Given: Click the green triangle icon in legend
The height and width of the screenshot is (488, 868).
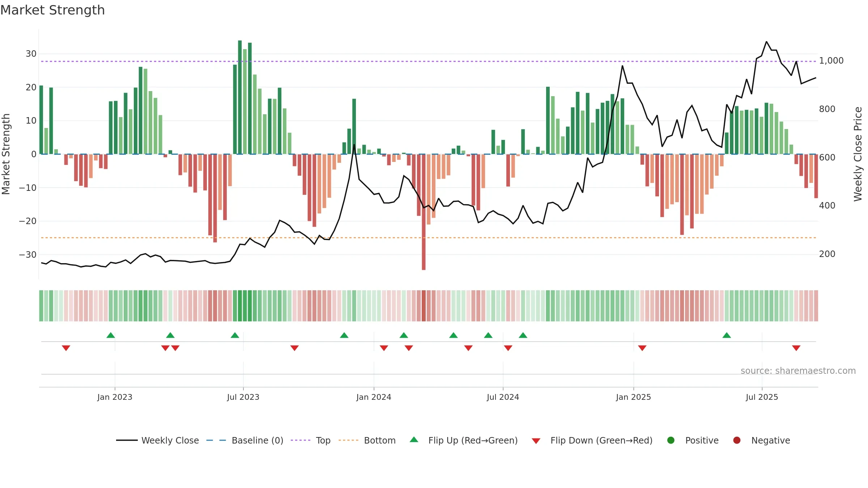Looking at the screenshot, I should [414, 440].
